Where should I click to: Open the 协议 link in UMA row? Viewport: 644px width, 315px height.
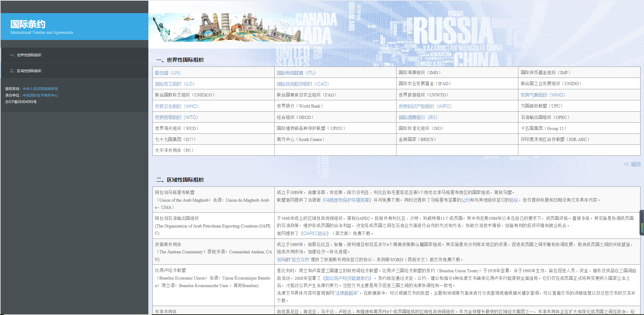(x=514, y=200)
